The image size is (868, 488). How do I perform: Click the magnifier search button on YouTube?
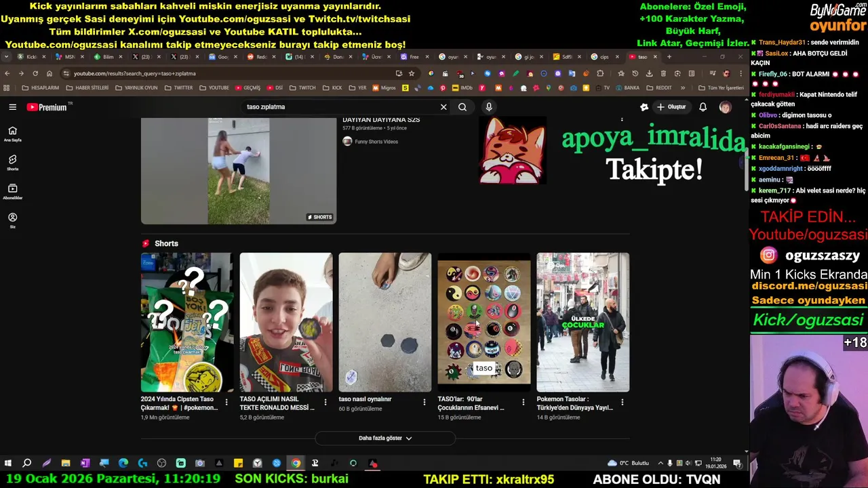(x=462, y=107)
